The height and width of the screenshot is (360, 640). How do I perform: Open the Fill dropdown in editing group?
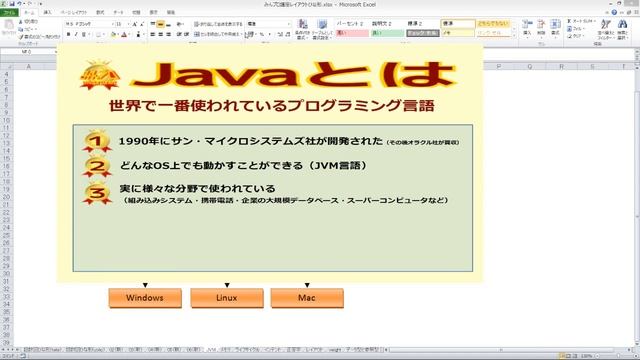point(584,29)
